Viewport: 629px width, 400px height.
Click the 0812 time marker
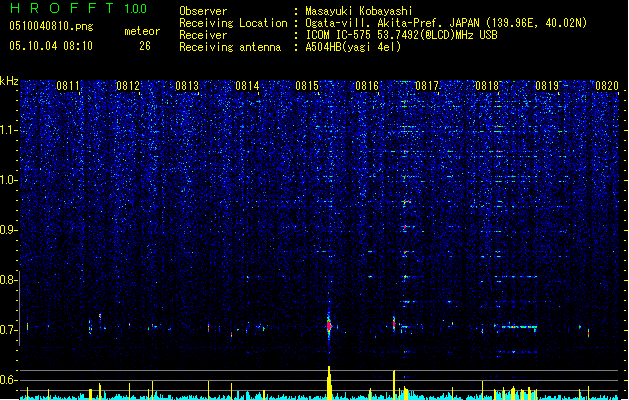tap(128, 86)
